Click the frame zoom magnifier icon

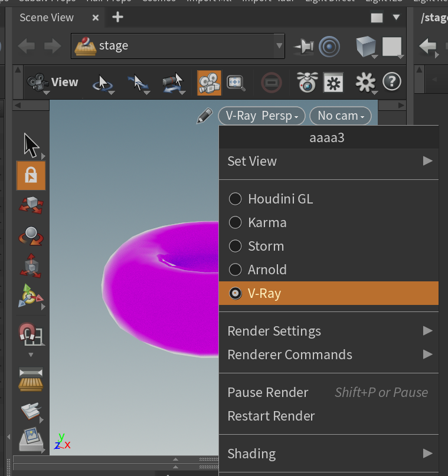tap(236, 83)
